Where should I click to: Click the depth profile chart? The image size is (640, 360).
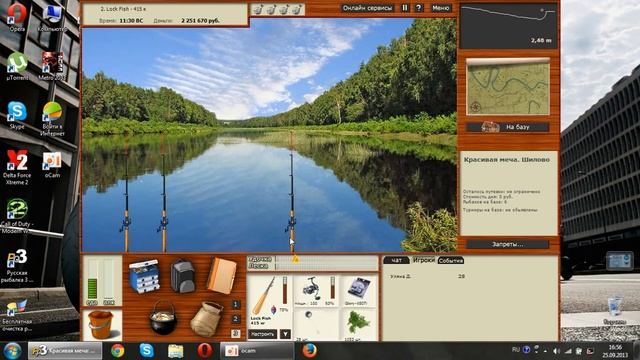tap(509, 26)
